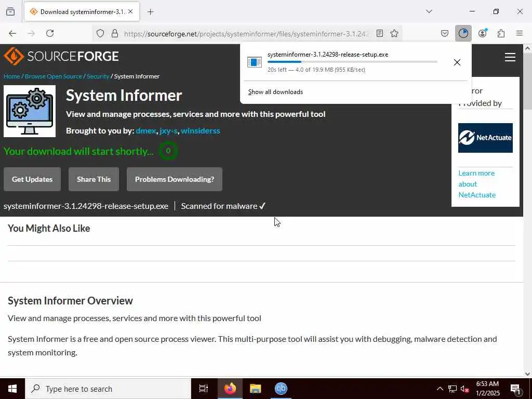This screenshot has width=532, height=399.
Task: Click the download countdown circle
Action: (x=168, y=151)
